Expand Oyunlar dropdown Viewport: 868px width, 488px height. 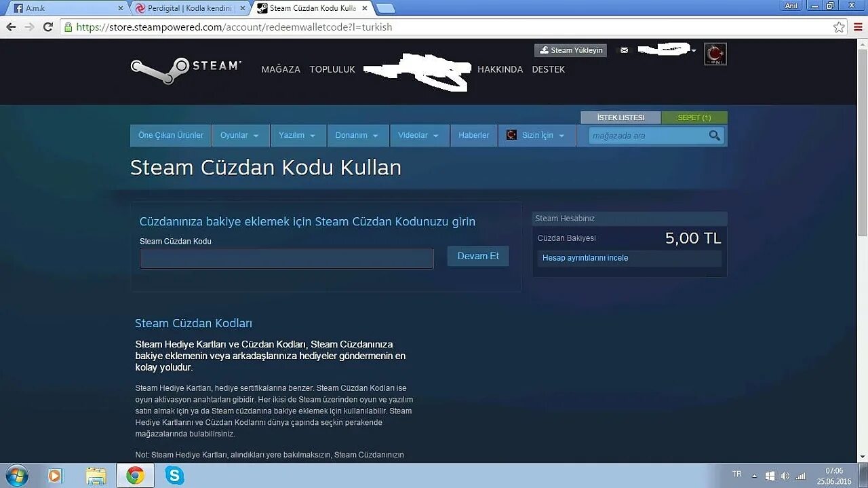coord(240,135)
